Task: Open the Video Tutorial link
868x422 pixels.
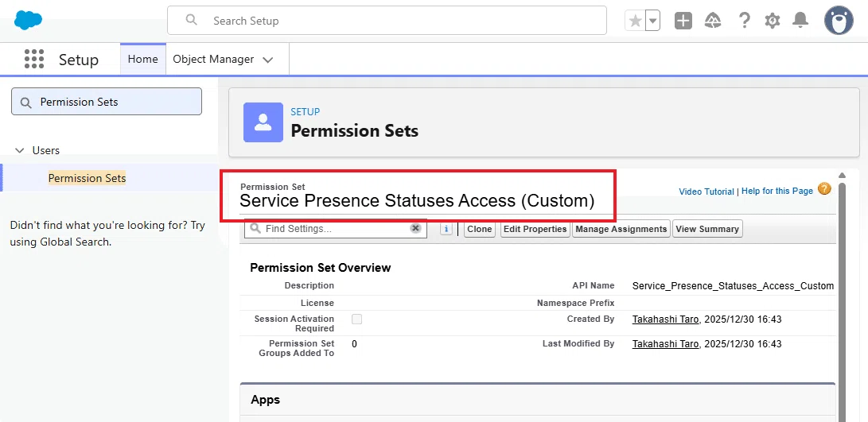Action: (x=706, y=192)
